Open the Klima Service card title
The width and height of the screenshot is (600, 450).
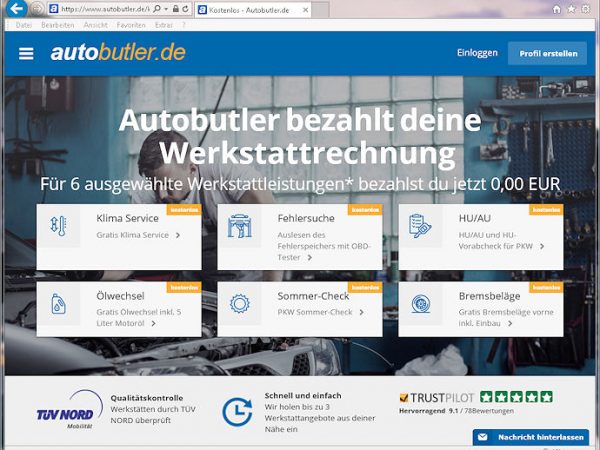pos(127,218)
